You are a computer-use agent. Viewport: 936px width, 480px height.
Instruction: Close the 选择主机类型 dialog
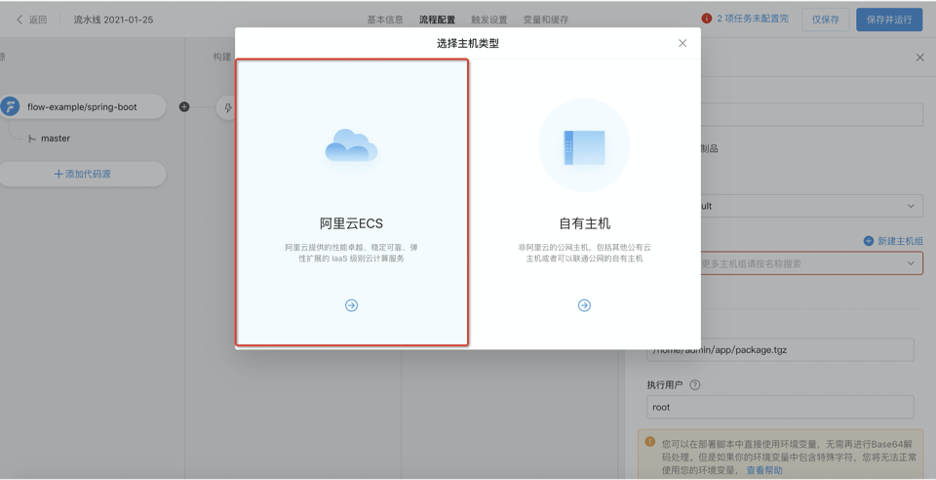point(682,43)
